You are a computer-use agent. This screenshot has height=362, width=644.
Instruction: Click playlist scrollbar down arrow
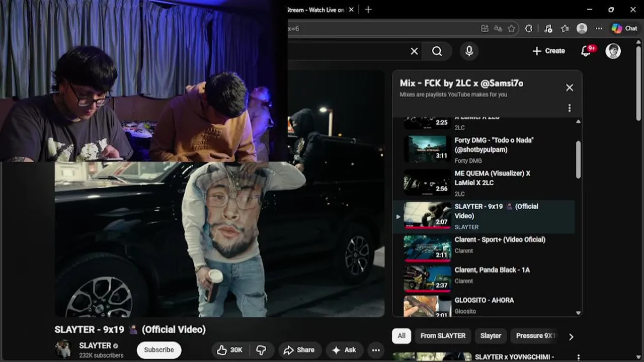[578, 313]
